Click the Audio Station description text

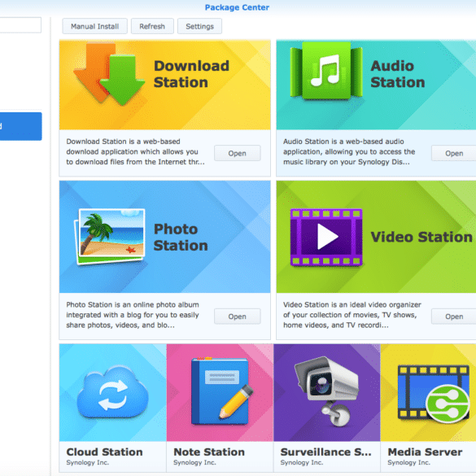click(x=349, y=152)
